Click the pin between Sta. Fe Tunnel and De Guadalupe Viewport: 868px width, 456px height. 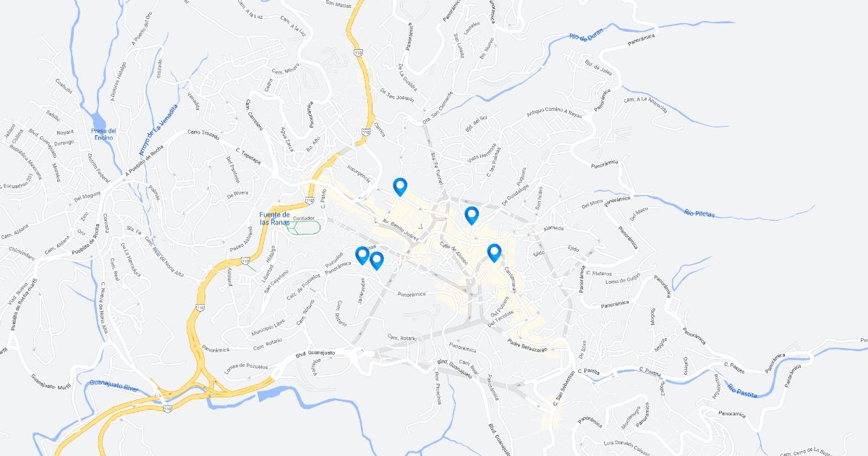pyautogui.click(x=472, y=215)
